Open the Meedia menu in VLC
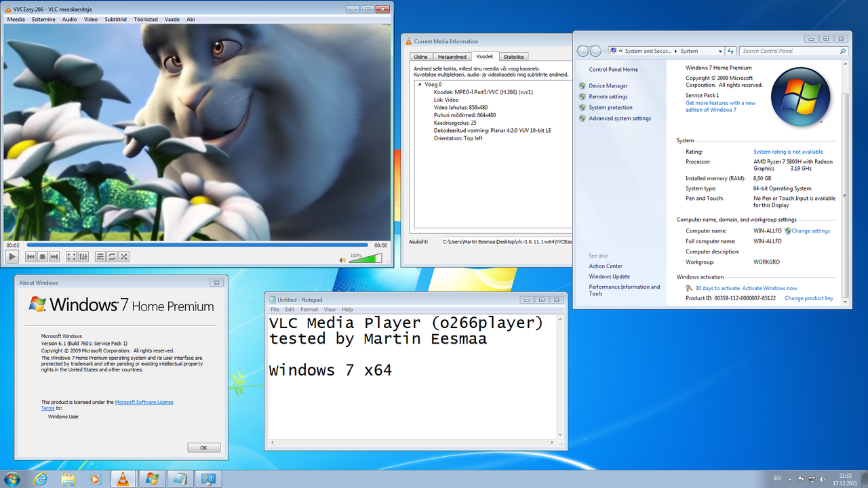868x488 pixels. coord(16,19)
